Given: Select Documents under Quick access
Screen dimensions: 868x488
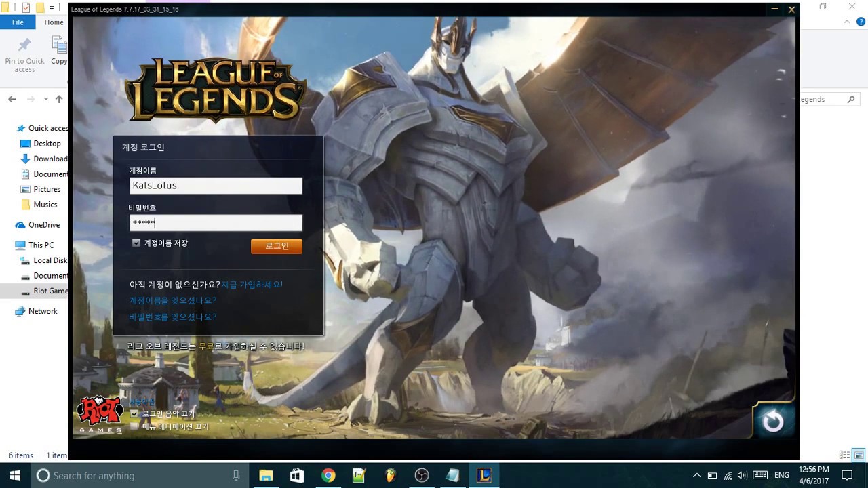Looking at the screenshot, I should coord(44,174).
